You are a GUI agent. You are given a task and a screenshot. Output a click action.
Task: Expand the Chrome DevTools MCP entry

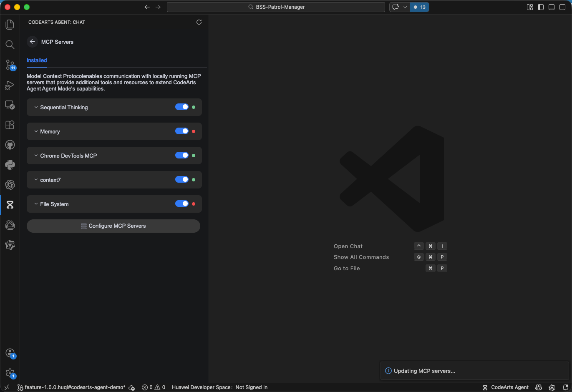click(x=36, y=156)
